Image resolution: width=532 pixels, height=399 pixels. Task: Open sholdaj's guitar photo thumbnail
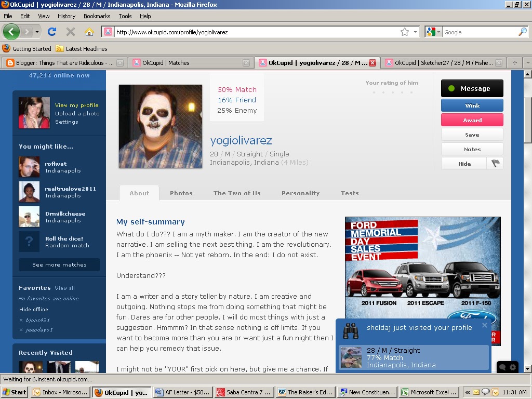pyautogui.click(x=351, y=357)
